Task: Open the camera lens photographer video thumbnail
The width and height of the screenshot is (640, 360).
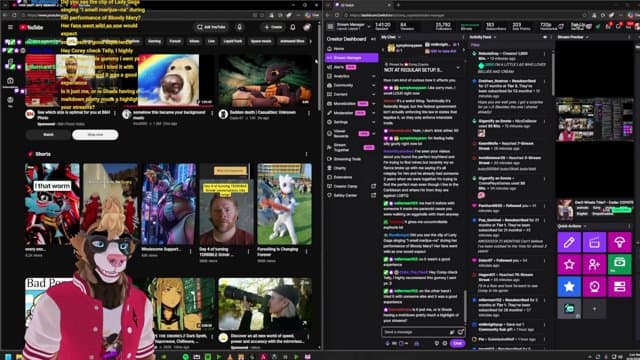Action: tap(265, 304)
